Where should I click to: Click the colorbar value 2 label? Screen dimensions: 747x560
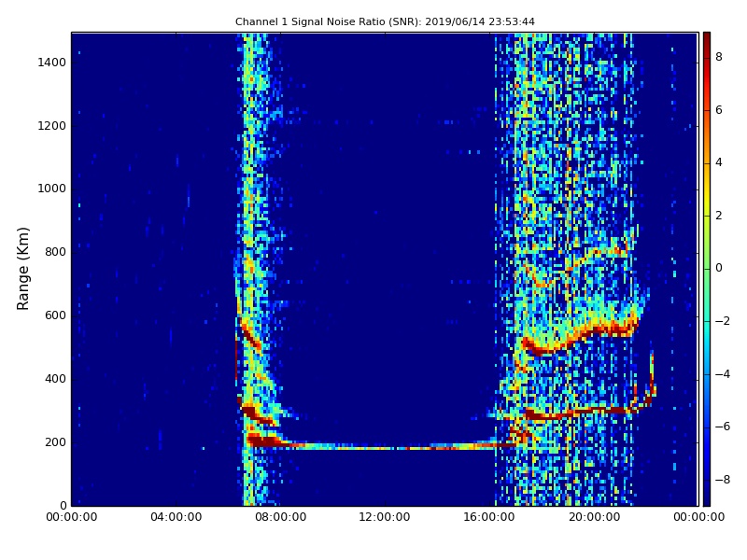click(x=719, y=216)
